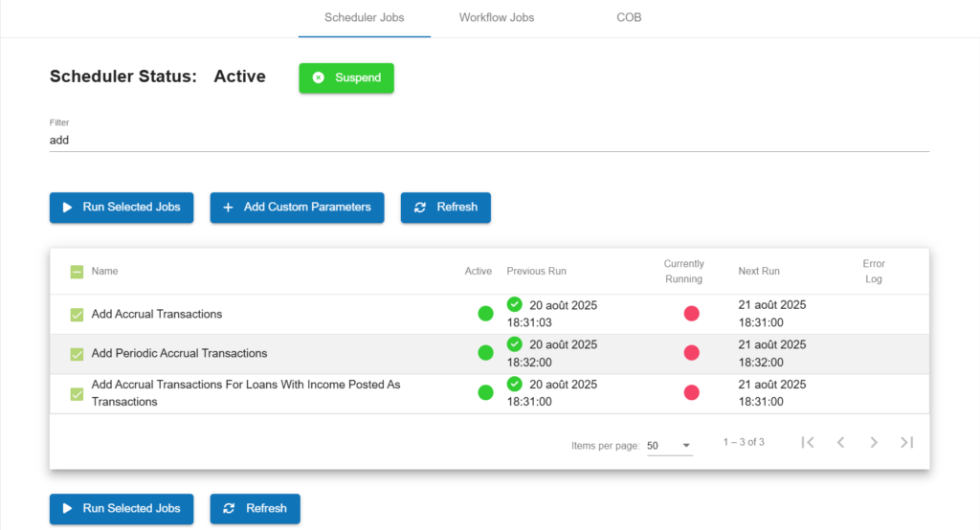Go to the last page of results
This screenshot has width=980, height=530.
pyautogui.click(x=907, y=443)
